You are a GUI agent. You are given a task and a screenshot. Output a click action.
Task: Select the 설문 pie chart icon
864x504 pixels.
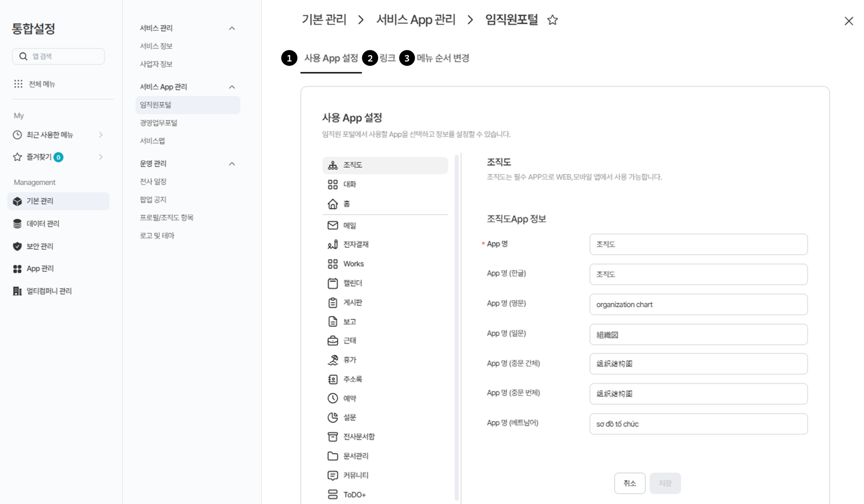[x=332, y=417]
